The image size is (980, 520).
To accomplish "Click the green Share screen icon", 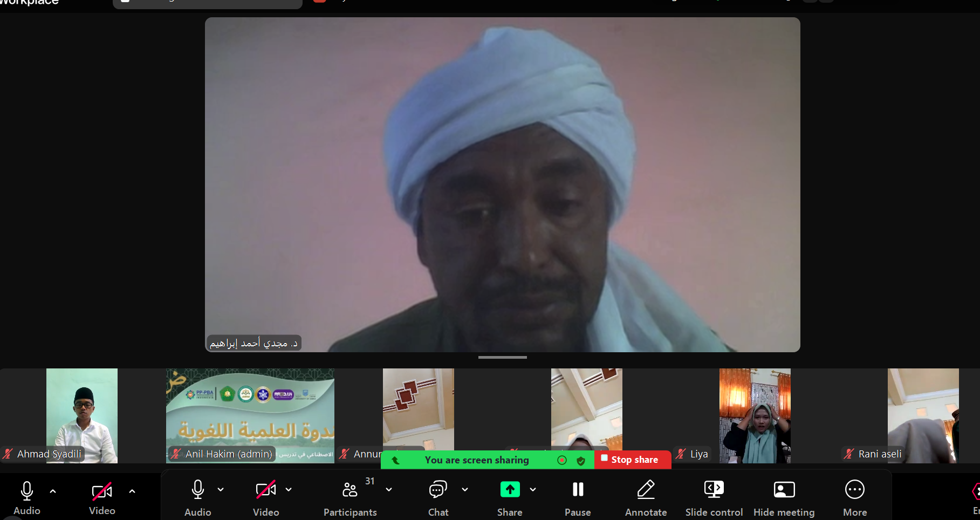I will 510,490.
